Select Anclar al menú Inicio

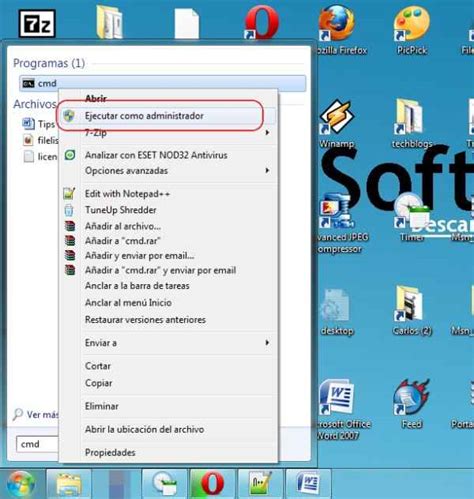point(128,303)
